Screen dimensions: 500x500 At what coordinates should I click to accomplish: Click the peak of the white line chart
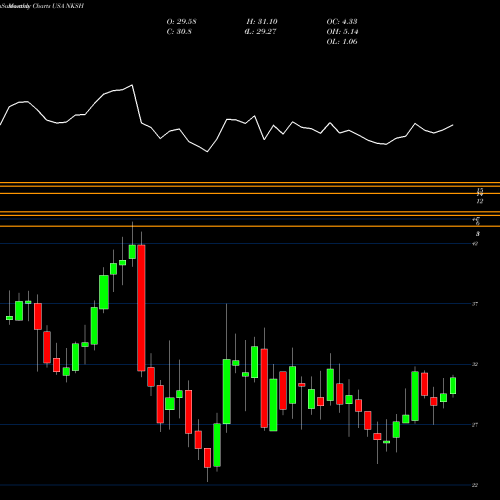coord(132,85)
